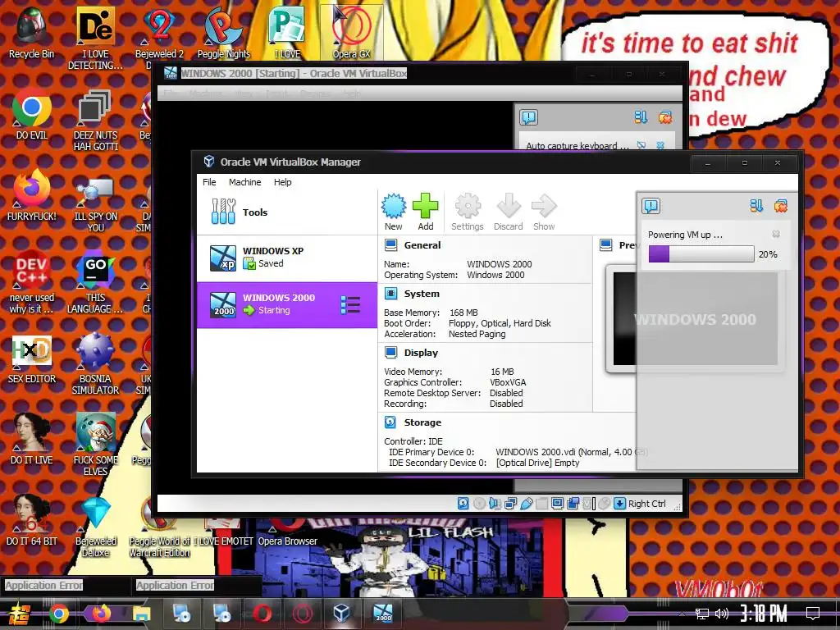Click sort notifications icon in Manager's progress panel
Viewport: 840px width, 630px height.
click(756, 206)
